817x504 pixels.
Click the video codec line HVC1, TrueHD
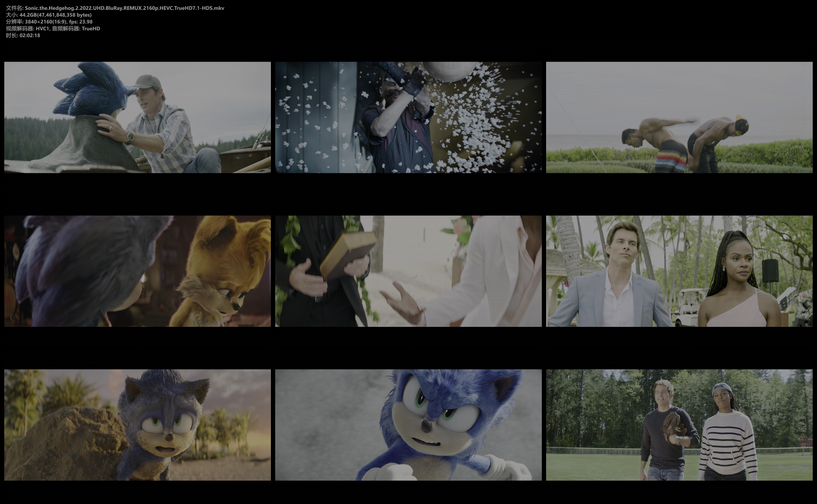[x=53, y=29]
